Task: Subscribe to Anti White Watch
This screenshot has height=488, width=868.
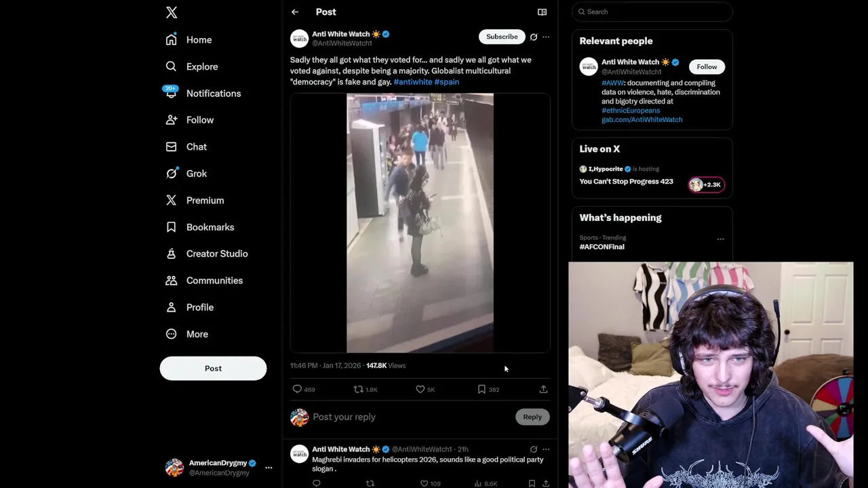Action: (502, 37)
